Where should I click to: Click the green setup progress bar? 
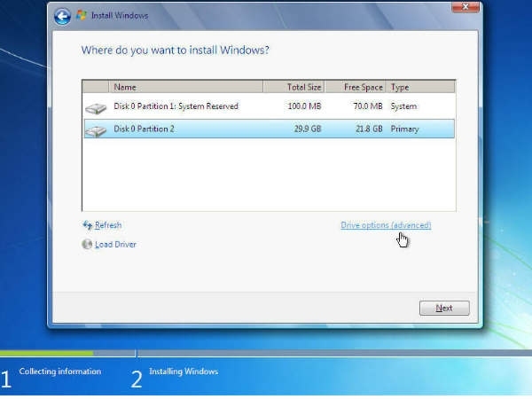tap(46, 353)
